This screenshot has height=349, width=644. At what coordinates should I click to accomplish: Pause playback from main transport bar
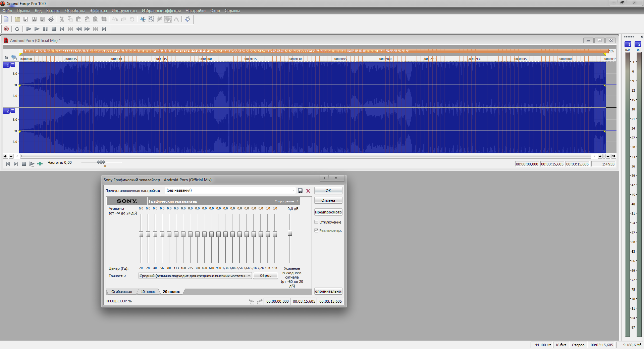(45, 29)
